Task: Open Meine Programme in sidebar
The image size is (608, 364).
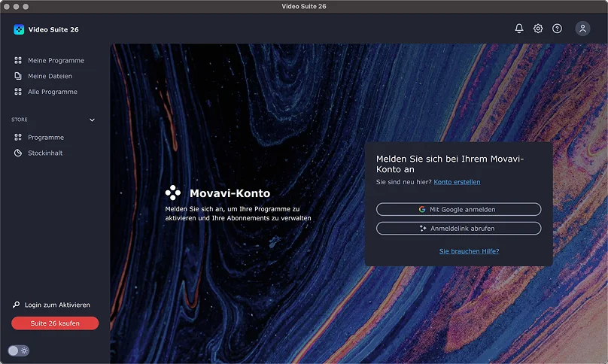Action: (x=56, y=60)
